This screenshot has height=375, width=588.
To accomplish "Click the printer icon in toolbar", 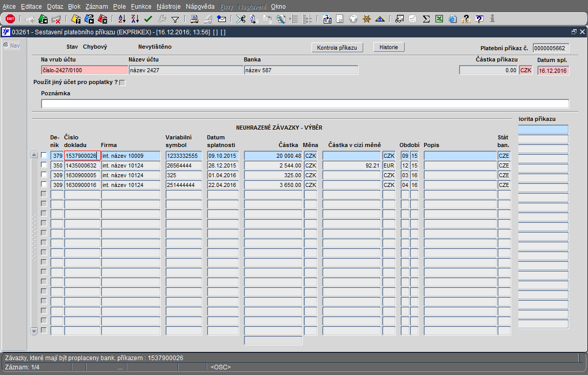I will pos(195,19).
